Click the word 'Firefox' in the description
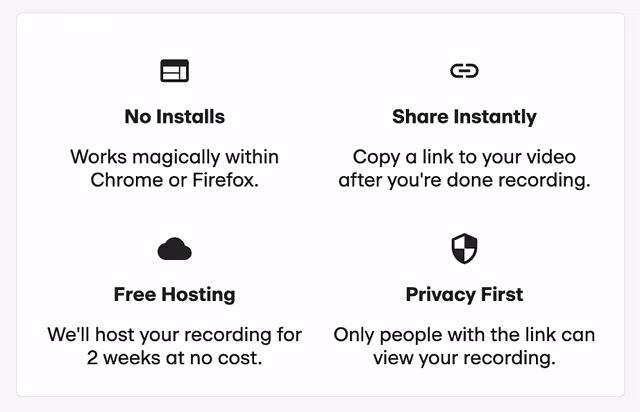 pyautogui.click(x=223, y=180)
